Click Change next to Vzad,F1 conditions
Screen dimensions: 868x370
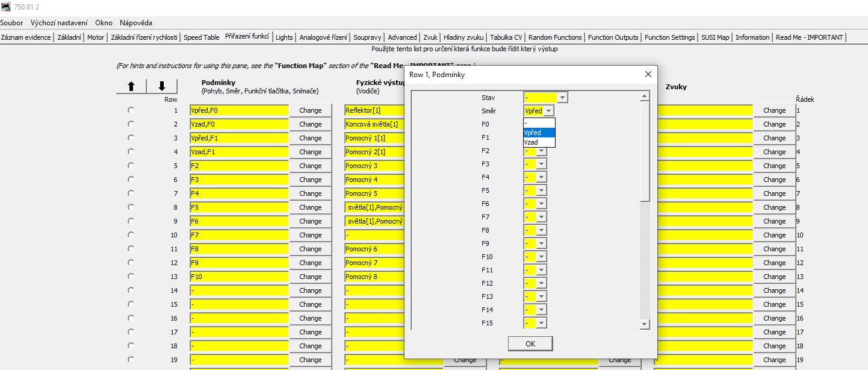(x=311, y=152)
